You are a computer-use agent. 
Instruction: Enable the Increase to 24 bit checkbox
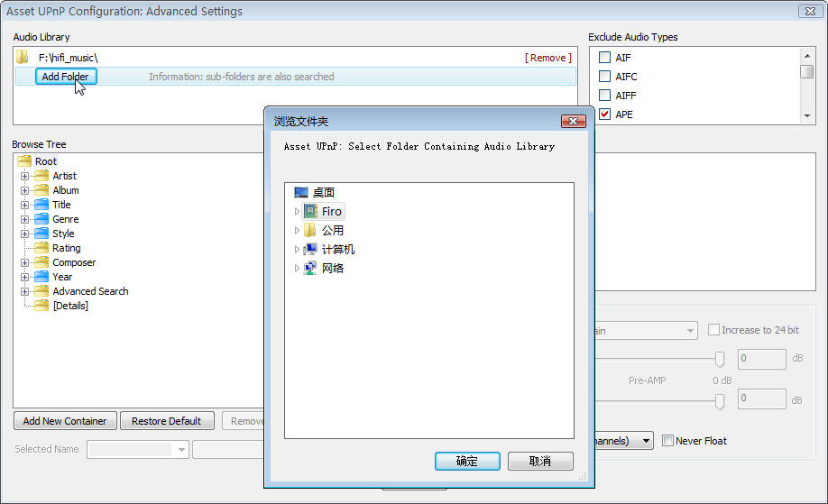point(713,330)
